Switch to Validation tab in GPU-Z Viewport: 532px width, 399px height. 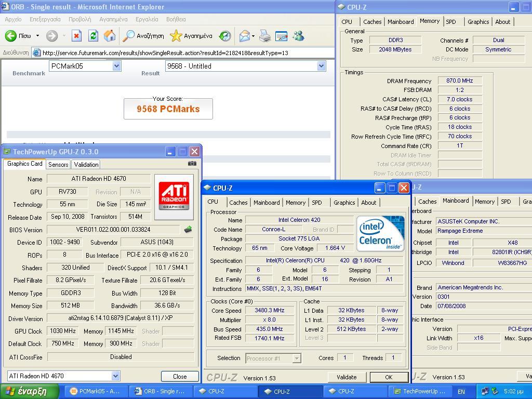(86, 165)
